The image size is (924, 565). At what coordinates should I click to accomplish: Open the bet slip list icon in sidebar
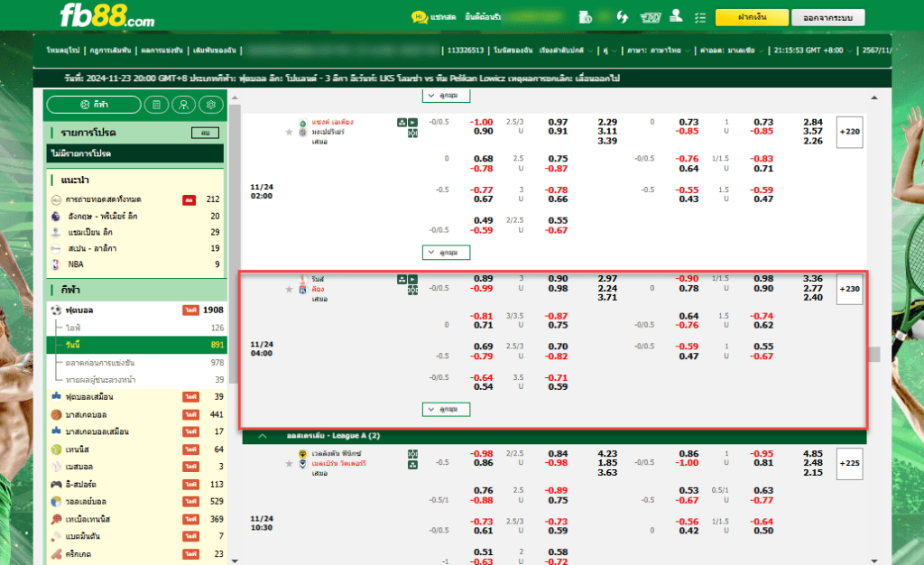(x=156, y=105)
